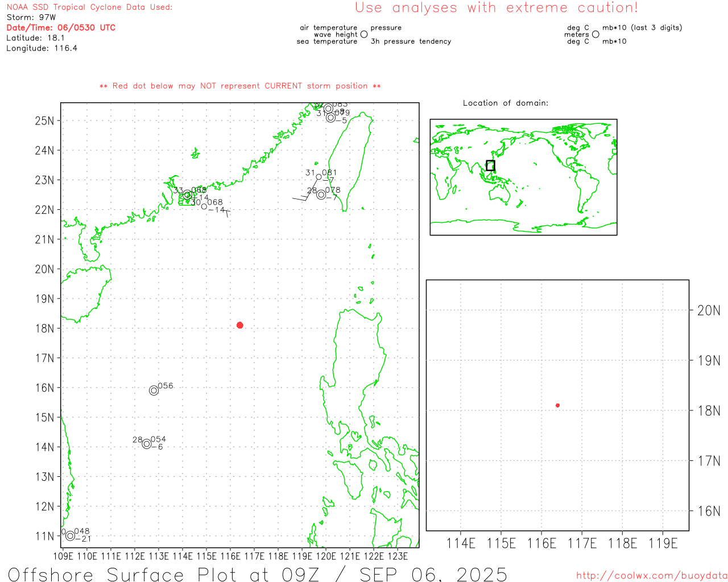Click the 16N label on the inset map
The height and width of the screenshot is (582, 728).
pyautogui.click(x=709, y=511)
